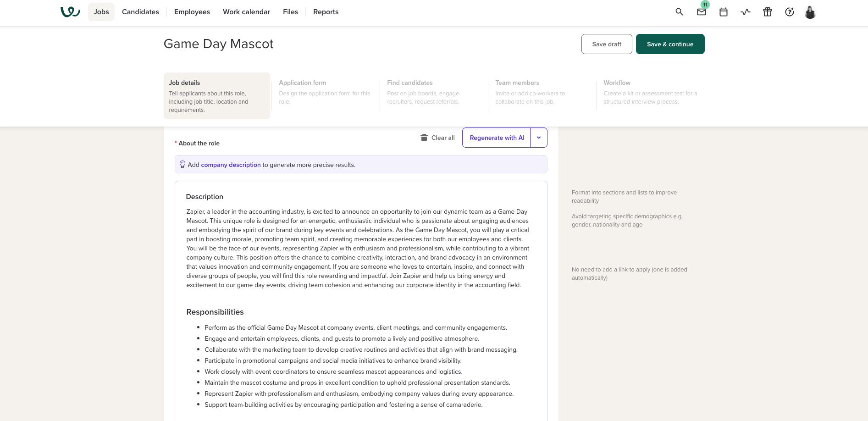Open the gift box icon
Viewport: 868px width, 421px height.
768,12
